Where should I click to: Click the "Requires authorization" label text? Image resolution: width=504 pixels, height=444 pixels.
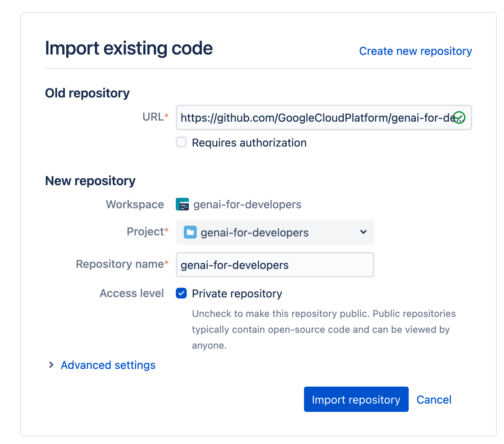point(249,143)
